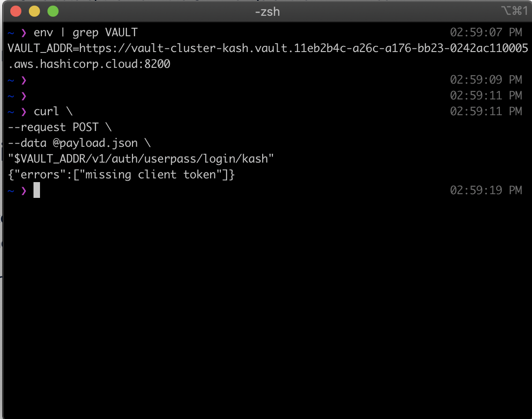Image resolution: width=532 pixels, height=419 pixels.
Task: Click the magenta prompt arrow before the cursor
Action: 24,190
